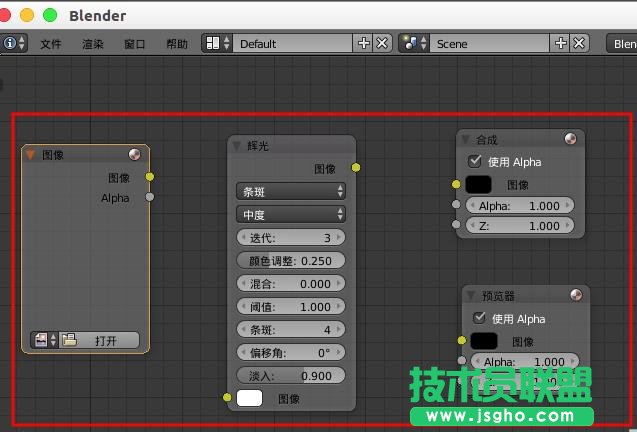Viewport: 637px width, 432px height.
Task: Collapse the 辉光 node
Action: click(x=236, y=146)
